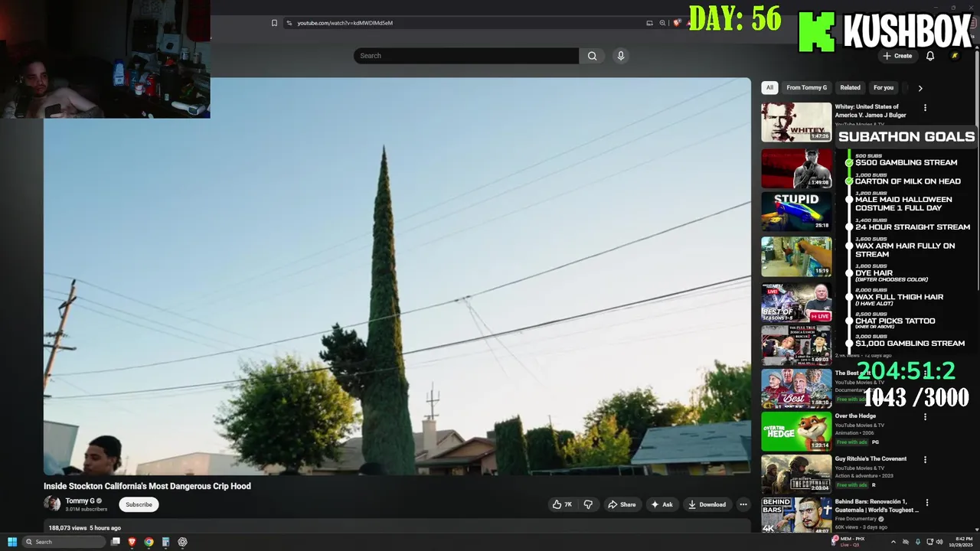Screen dimensions: 980x551
Task: Open the Whitey: United States of America title
Action: click(x=871, y=111)
